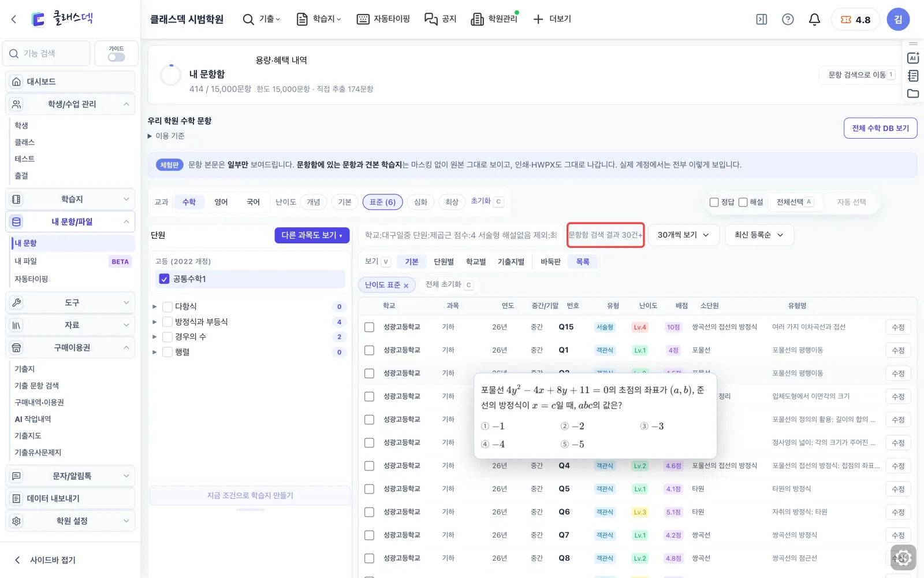Image resolution: width=924 pixels, height=578 pixels.
Task: Expand the 방정식과 부등식 tree arrow
Action: pyautogui.click(x=154, y=321)
